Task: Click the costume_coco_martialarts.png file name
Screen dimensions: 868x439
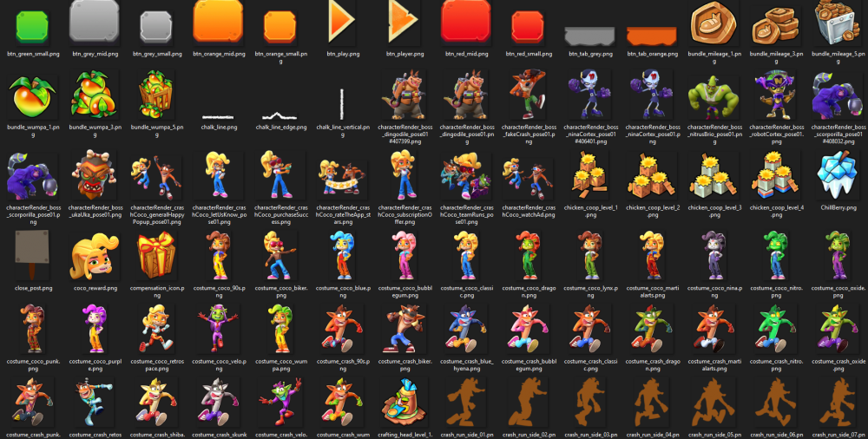Action: coord(652,292)
